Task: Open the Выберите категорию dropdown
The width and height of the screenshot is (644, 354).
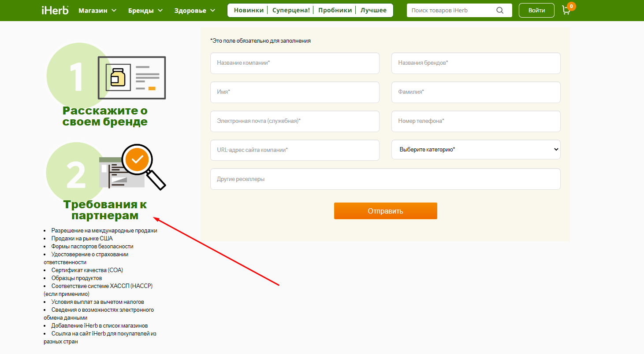Action: (476, 150)
